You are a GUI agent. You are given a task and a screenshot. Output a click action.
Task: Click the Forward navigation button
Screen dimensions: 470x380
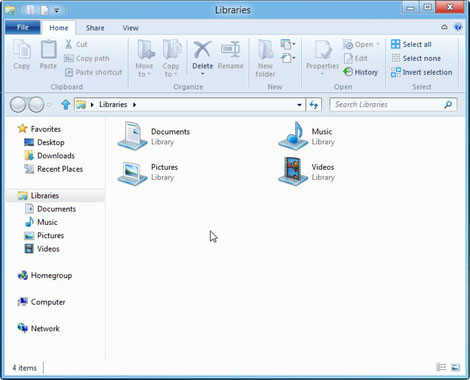point(36,105)
